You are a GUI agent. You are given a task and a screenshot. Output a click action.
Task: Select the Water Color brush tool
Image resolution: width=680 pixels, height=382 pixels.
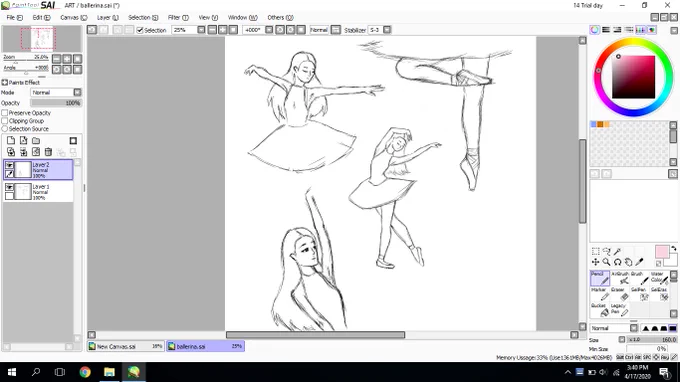[659, 278]
